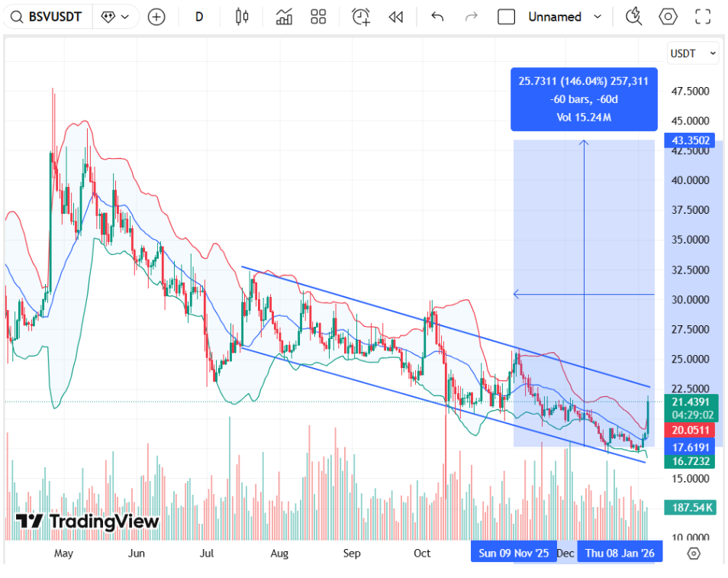Open chart settings hexagon icon
The width and height of the screenshot is (728, 578).
(668, 17)
